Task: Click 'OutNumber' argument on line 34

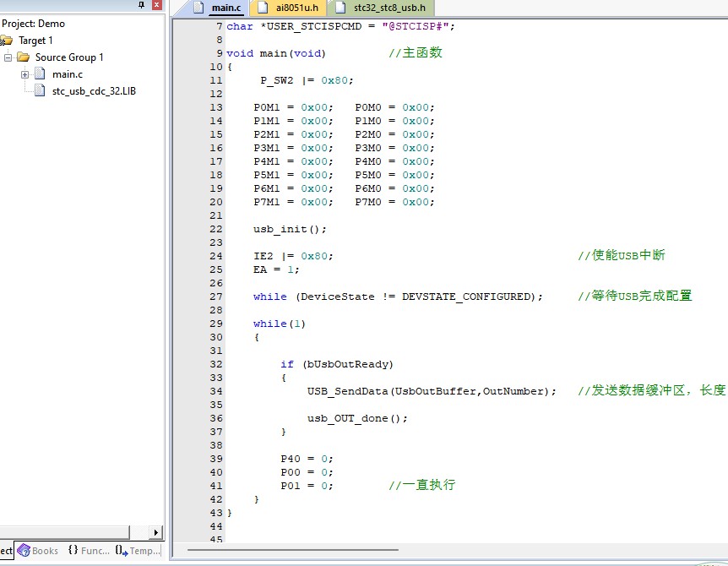Action: tap(513, 391)
